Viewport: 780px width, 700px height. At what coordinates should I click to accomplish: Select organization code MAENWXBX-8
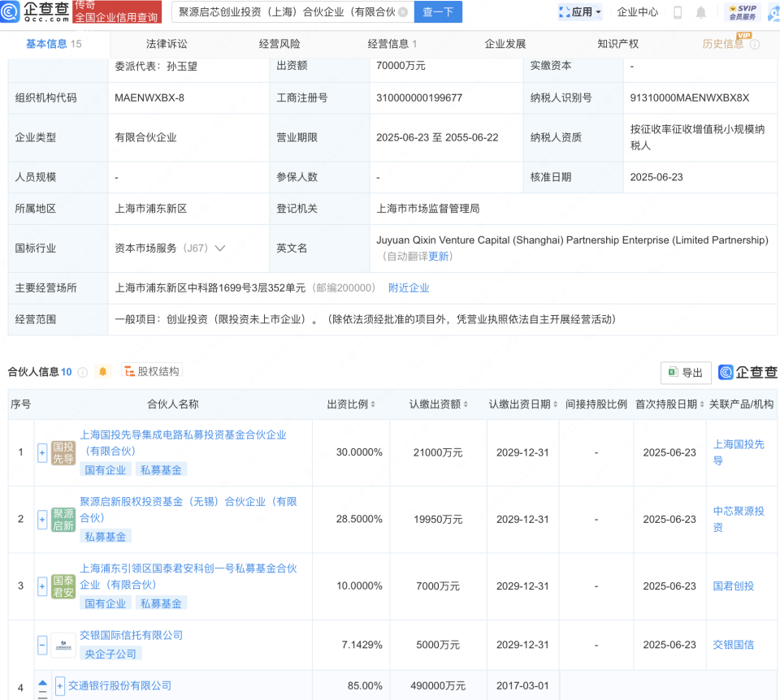click(149, 98)
